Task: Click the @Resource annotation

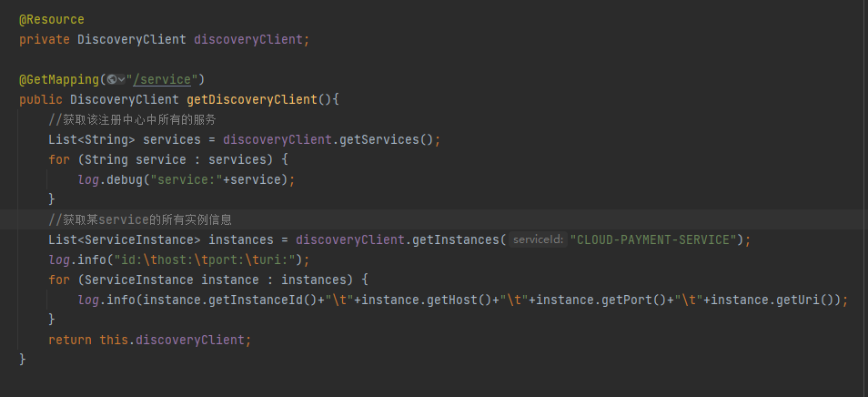Action: coord(51,19)
